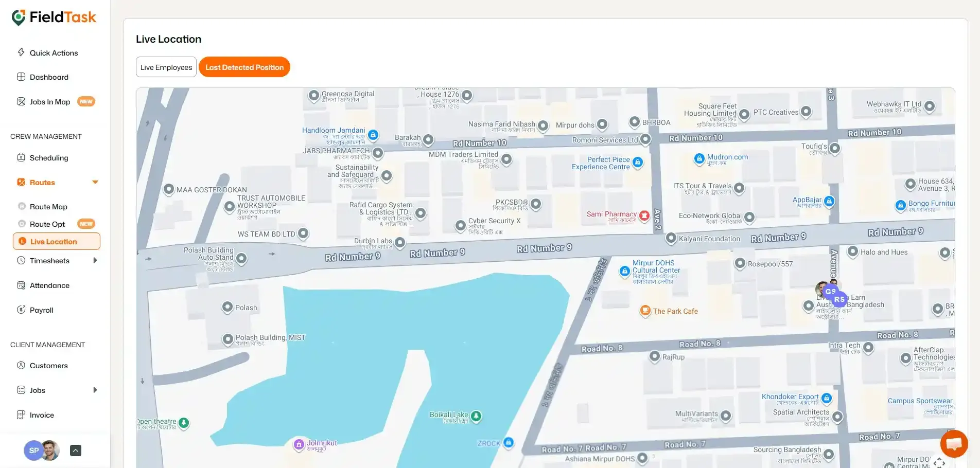Click the ZROCK map pin

[x=508, y=442]
